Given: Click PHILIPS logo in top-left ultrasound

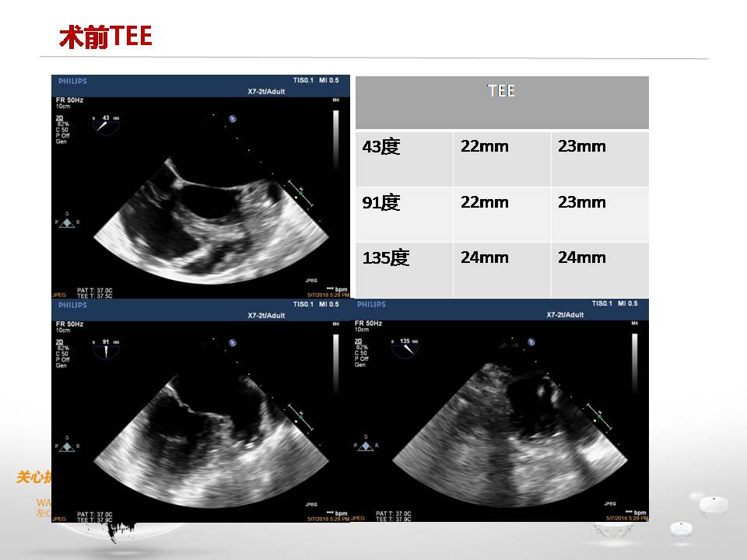Looking at the screenshot, I should click(72, 81).
